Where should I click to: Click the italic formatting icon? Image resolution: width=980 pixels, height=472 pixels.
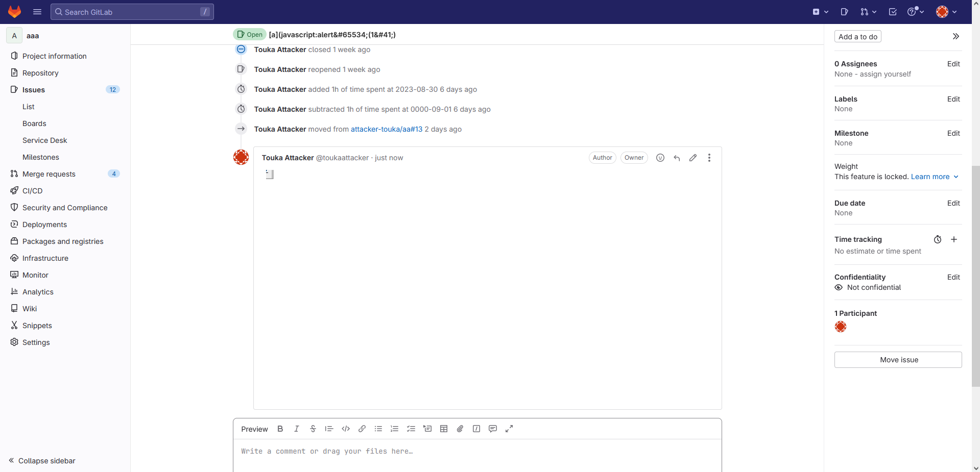tap(296, 429)
